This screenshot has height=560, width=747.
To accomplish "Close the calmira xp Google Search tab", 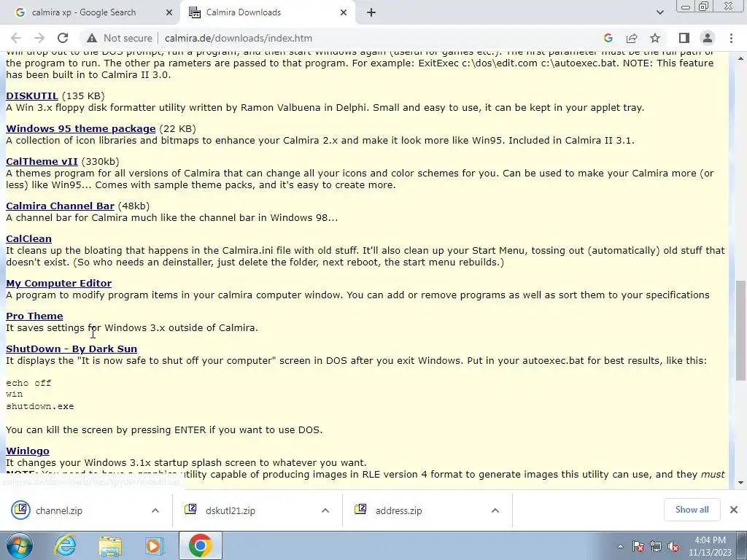I will pos(169,12).
